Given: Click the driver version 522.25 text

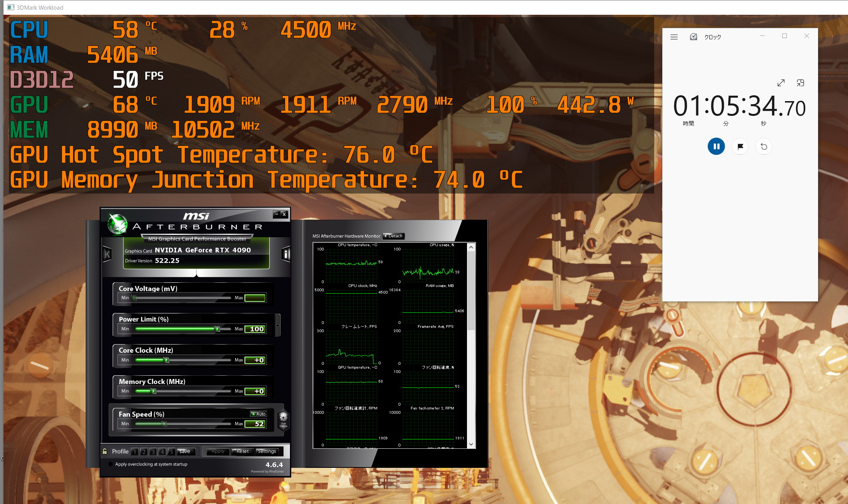Looking at the screenshot, I should 167,261.
